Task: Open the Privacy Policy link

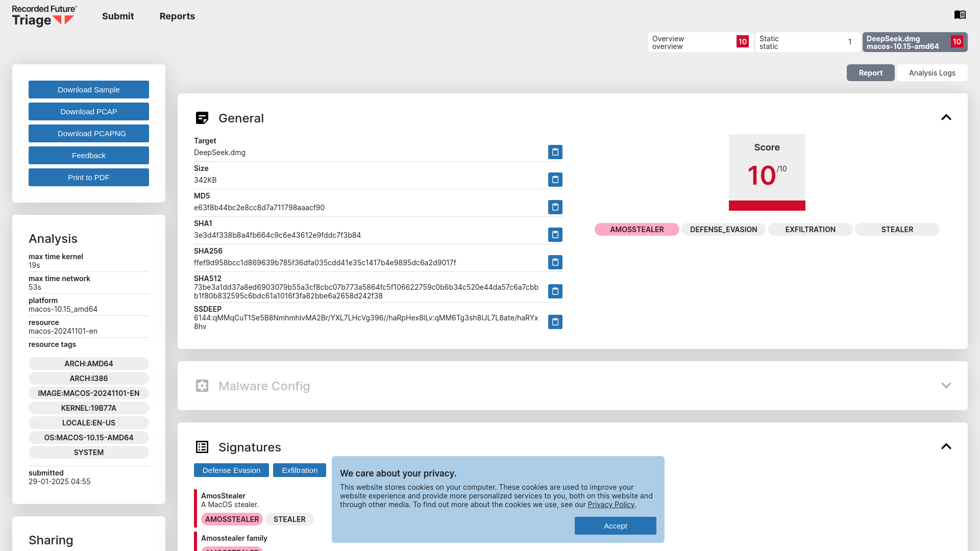Action: coord(611,505)
